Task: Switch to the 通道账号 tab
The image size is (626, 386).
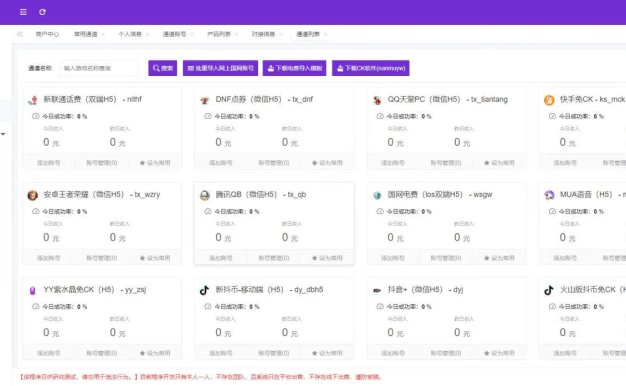Action: pyautogui.click(x=174, y=34)
